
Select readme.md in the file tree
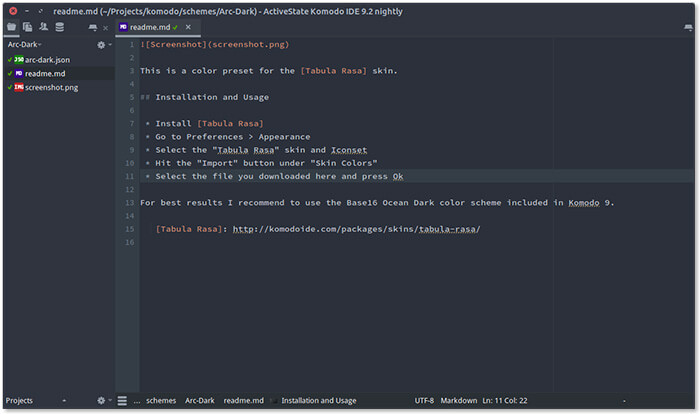coord(45,74)
